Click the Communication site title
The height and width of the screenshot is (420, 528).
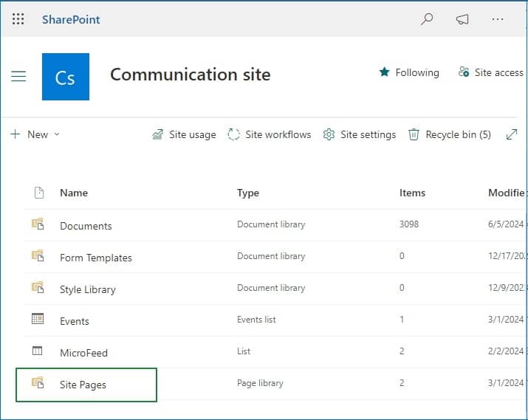(191, 75)
